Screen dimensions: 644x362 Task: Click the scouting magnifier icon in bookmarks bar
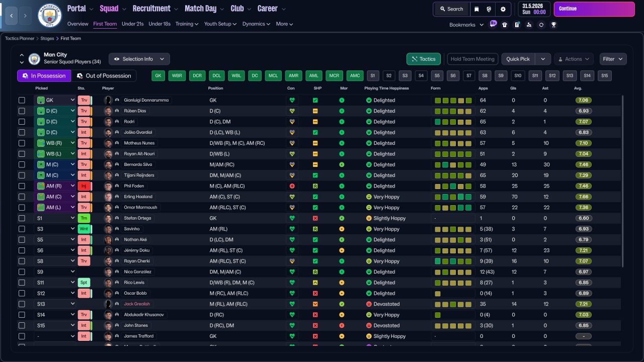pos(529,25)
